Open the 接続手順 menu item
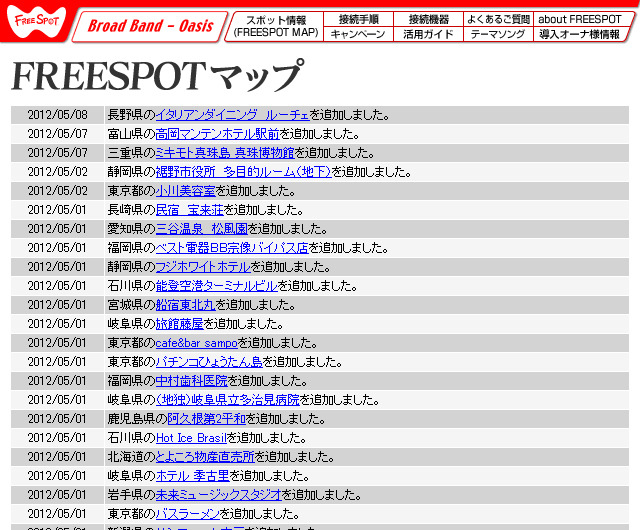Image resolution: width=640 pixels, height=530 pixels. [x=358, y=19]
